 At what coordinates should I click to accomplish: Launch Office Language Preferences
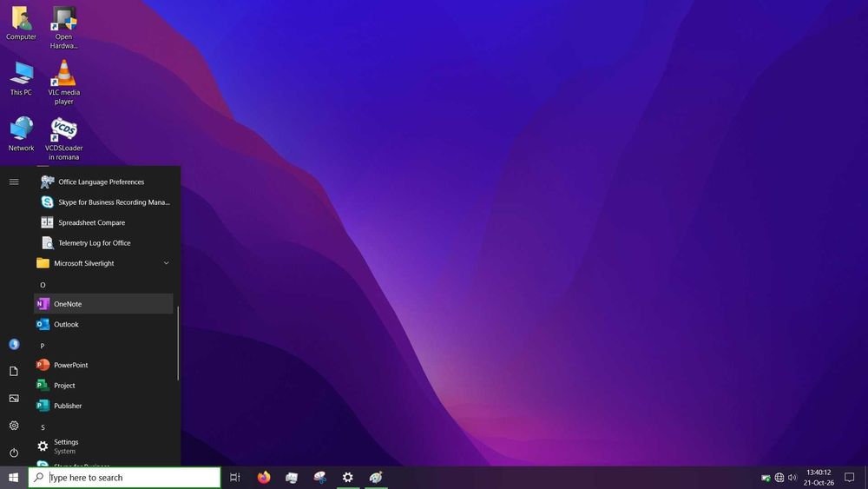pyautogui.click(x=103, y=182)
